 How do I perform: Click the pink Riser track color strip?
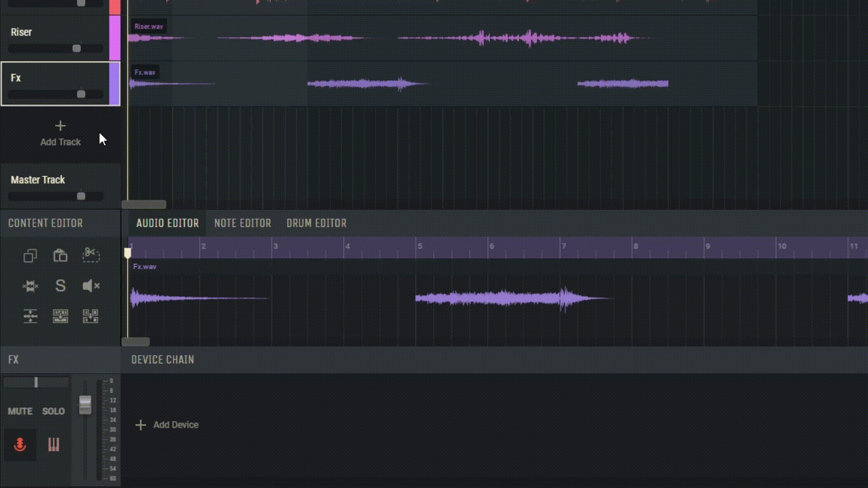115,38
